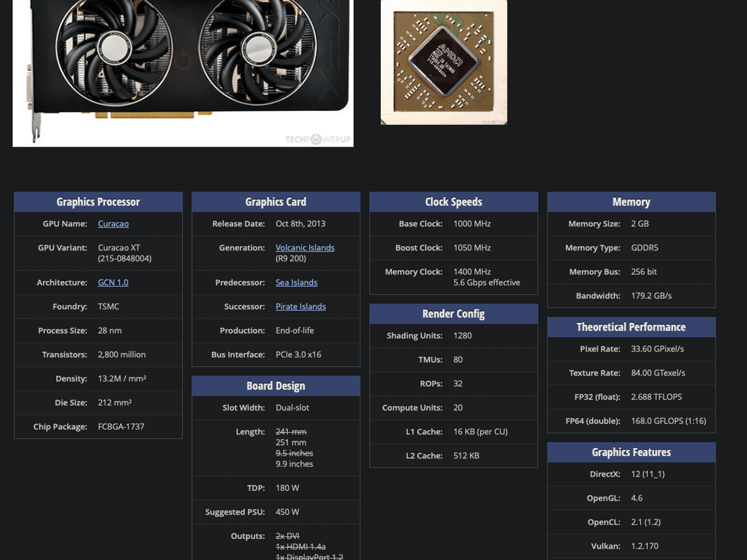Image resolution: width=747 pixels, height=560 pixels.
Task: Open the Pirate Islands successor link
Action: point(301,307)
